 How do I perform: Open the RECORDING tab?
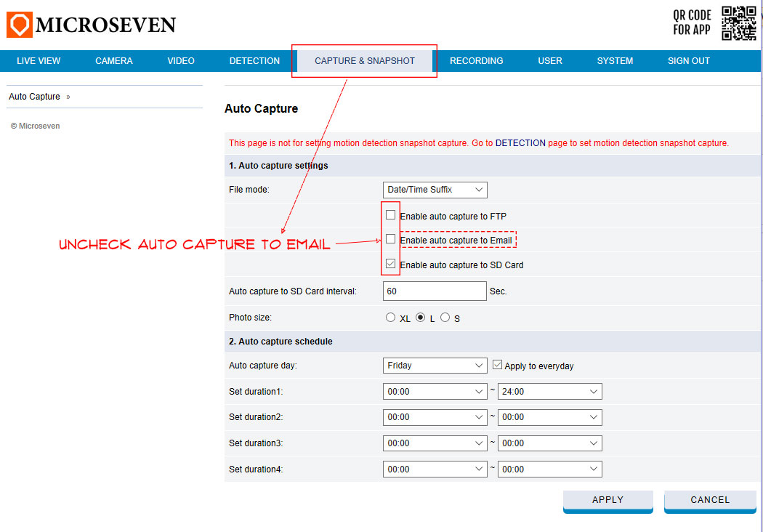click(x=477, y=61)
